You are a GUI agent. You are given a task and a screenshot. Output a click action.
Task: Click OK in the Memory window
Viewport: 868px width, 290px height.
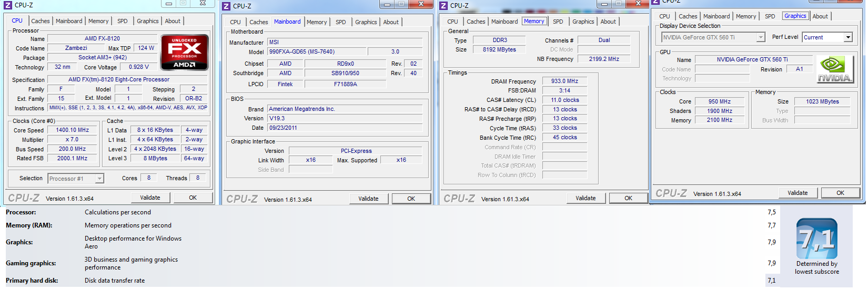[x=629, y=199]
